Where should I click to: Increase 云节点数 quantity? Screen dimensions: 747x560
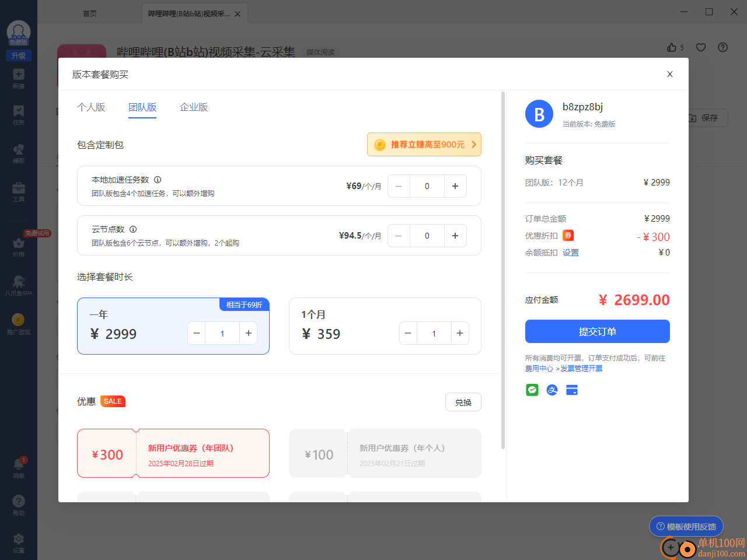pos(455,236)
